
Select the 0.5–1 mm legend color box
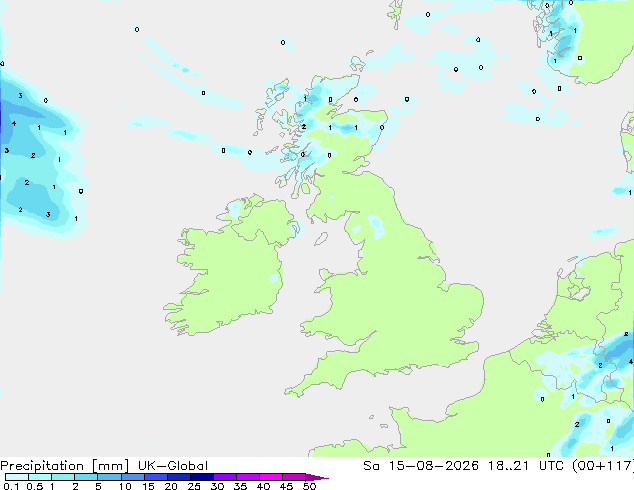point(40,477)
